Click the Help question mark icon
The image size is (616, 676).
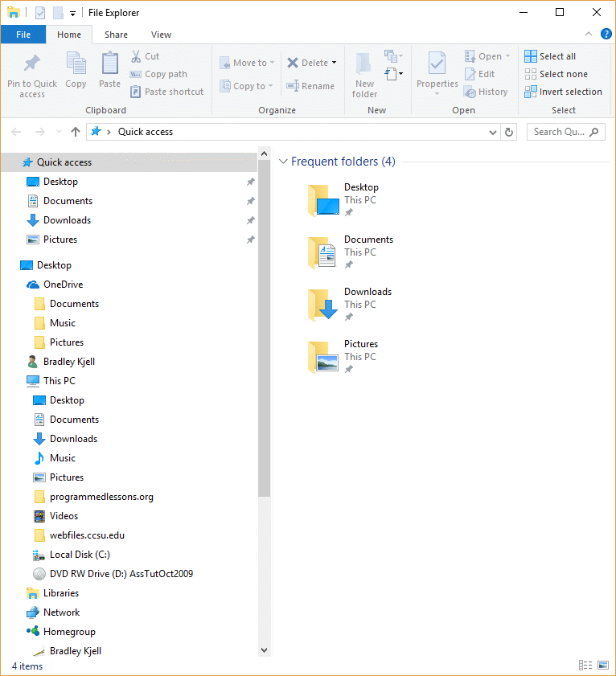(606, 34)
